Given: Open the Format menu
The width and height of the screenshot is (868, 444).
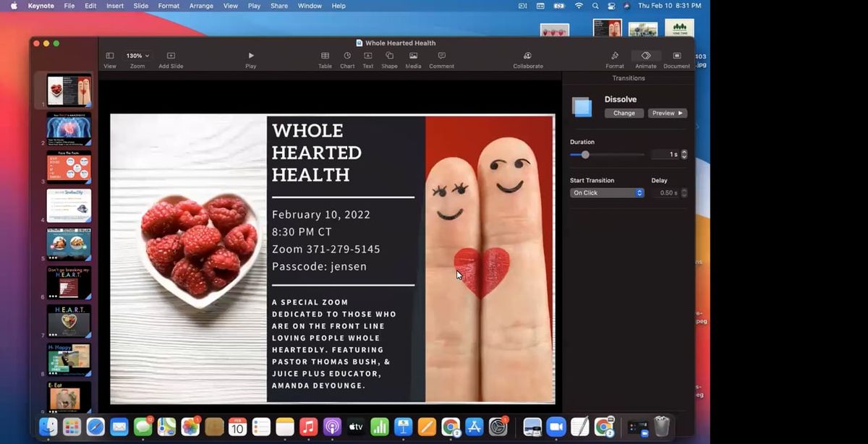Looking at the screenshot, I should [169, 6].
